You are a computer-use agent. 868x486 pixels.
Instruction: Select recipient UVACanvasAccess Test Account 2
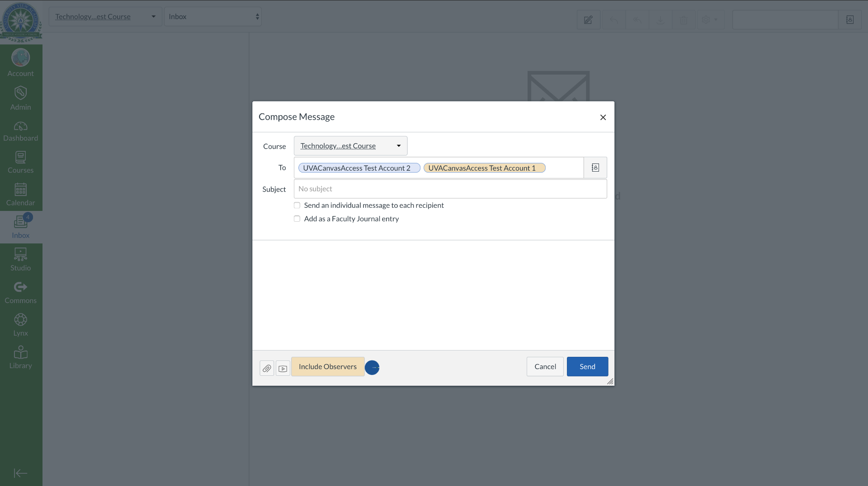(359, 168)
